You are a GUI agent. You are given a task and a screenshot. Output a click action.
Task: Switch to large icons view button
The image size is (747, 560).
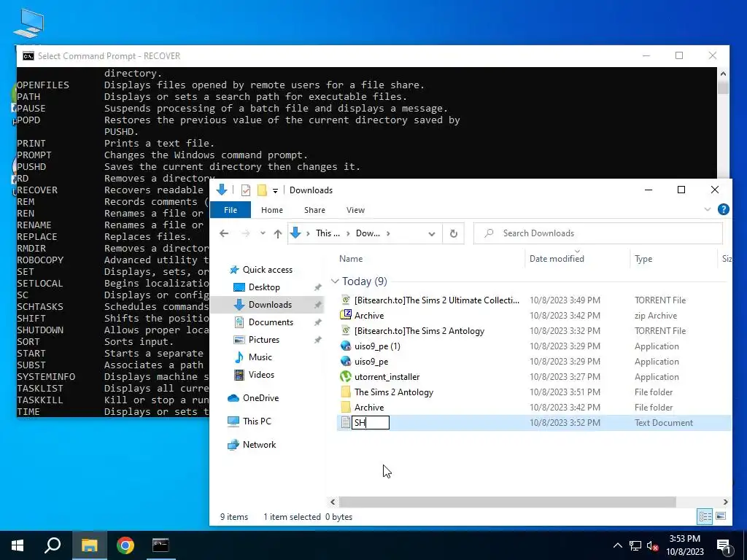[x=721, y=516]
